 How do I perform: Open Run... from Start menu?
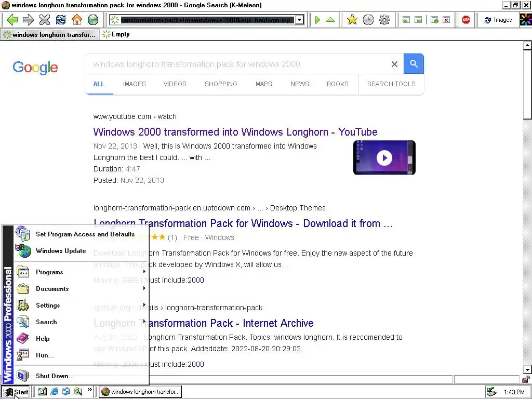coord(81,355)
